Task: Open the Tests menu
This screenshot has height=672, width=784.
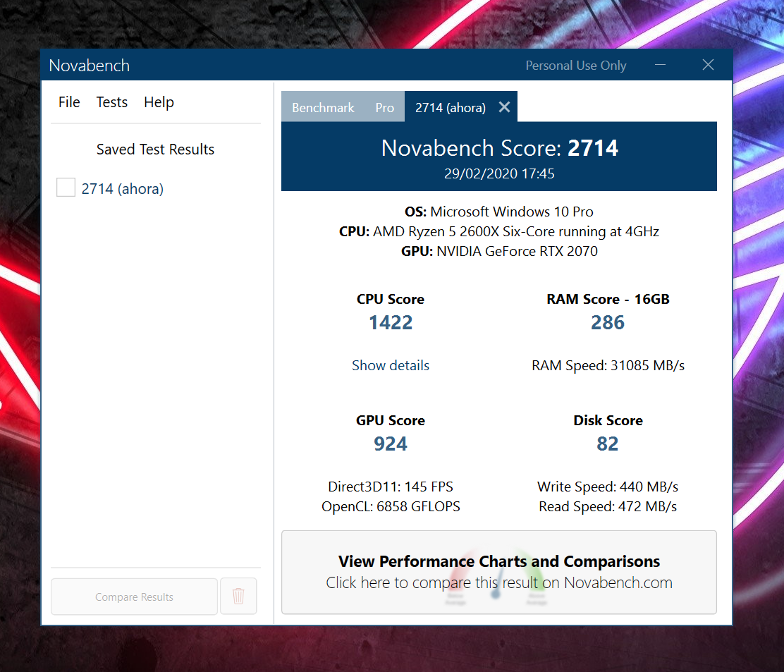Action: (x=112, y=102)
